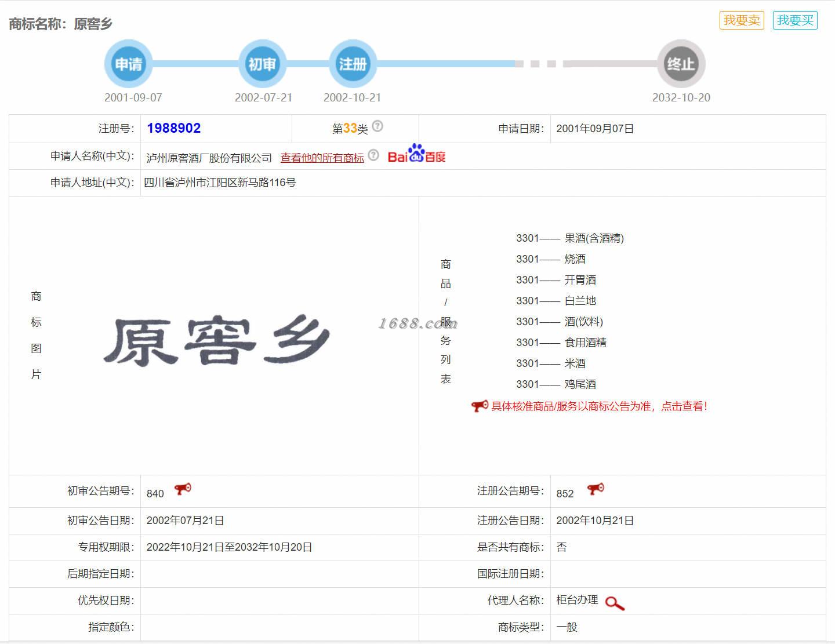This screenshot has height=644, width=835.
Task: Click exclusive period 2022年10月21日至2032年10月20日
Action: click(230, 547)
